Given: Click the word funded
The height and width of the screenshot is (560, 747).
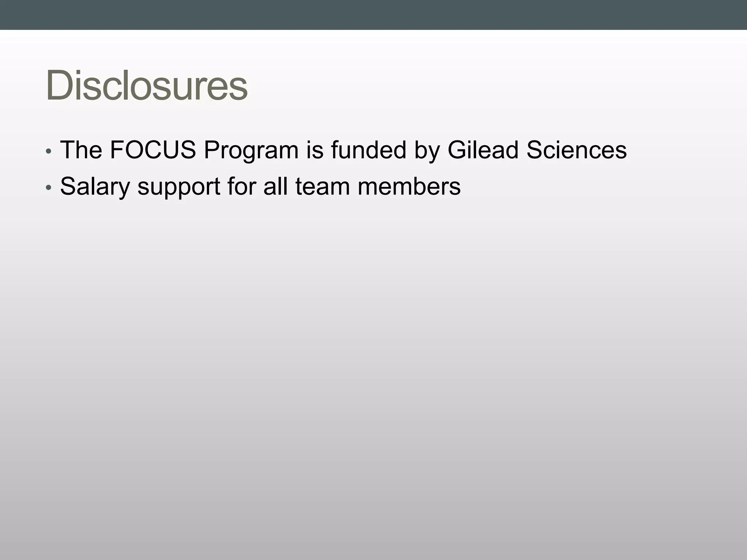Looking at the screenshot, I should (x=369, y=150).
